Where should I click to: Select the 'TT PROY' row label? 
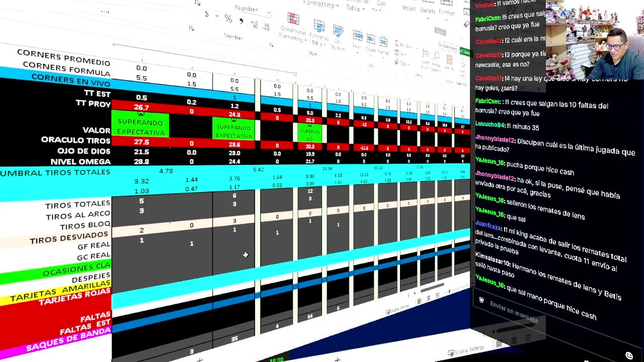[x=93, y=104]
